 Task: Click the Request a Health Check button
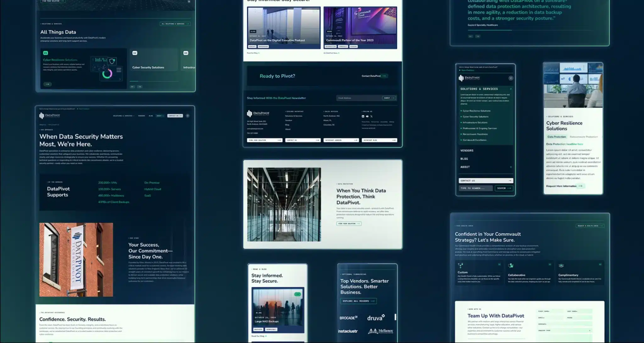pos(590,226)
